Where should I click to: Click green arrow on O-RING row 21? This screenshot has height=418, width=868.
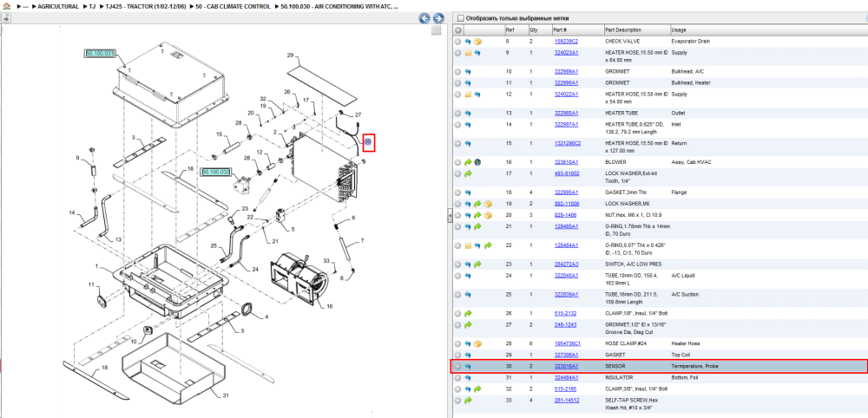point(477,226)
